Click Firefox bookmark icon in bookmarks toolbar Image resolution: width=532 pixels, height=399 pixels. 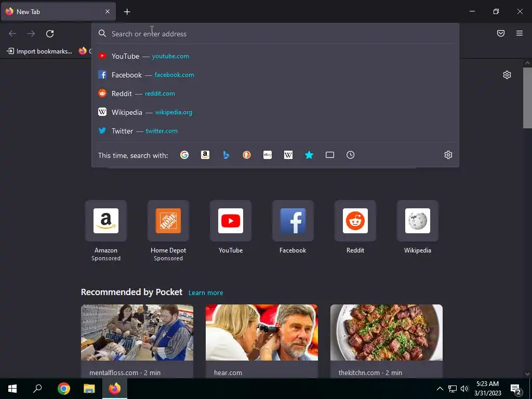[x=83, y=51]
